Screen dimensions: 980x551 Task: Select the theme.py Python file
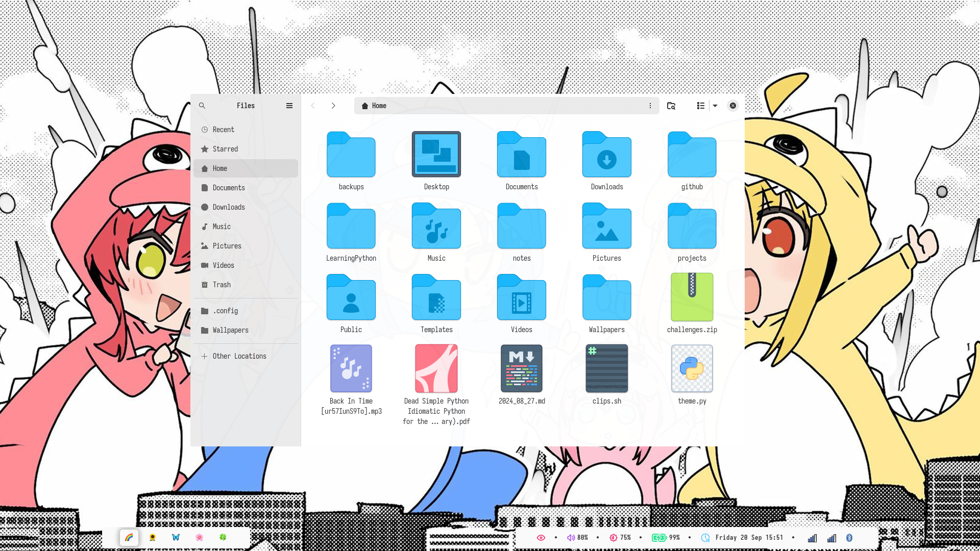[x=692, y=369]
